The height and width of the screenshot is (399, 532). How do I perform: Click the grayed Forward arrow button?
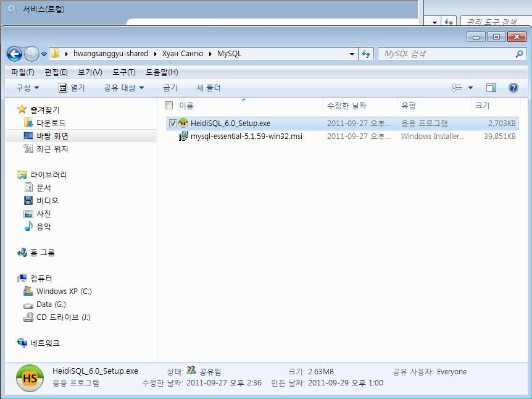click(x=31, y=54)
